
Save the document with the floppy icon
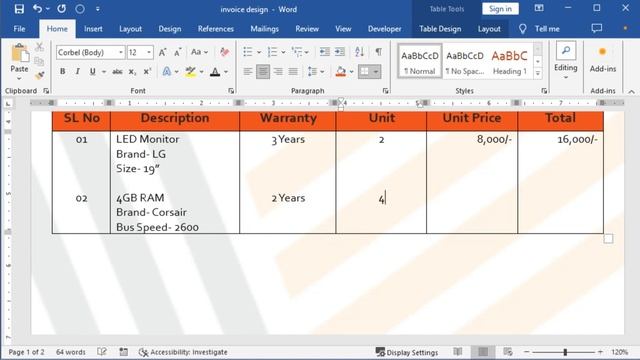pos(19,9)
